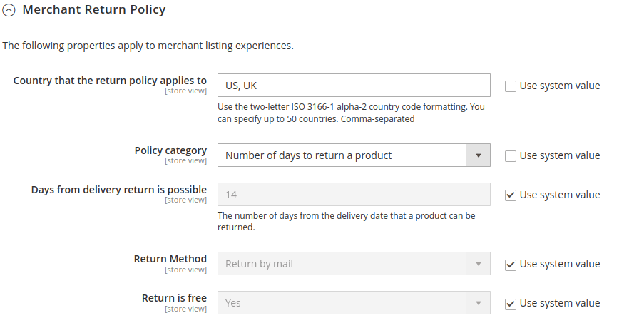Image resolution: width=644 pixels, height=328 pixels.
Task: Check Use system value for Policy category
Action: click(510, 155)
